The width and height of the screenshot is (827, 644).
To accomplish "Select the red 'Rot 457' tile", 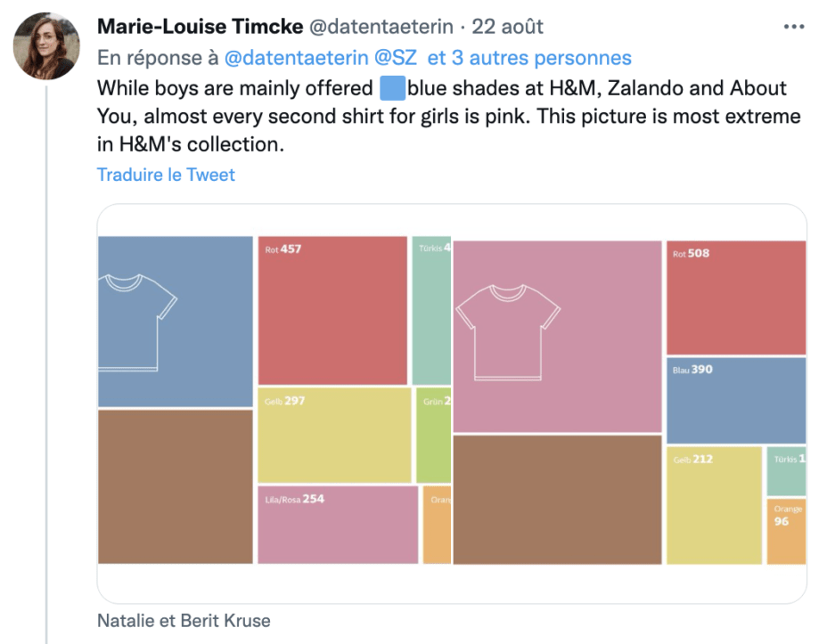I will click(332, 310).
